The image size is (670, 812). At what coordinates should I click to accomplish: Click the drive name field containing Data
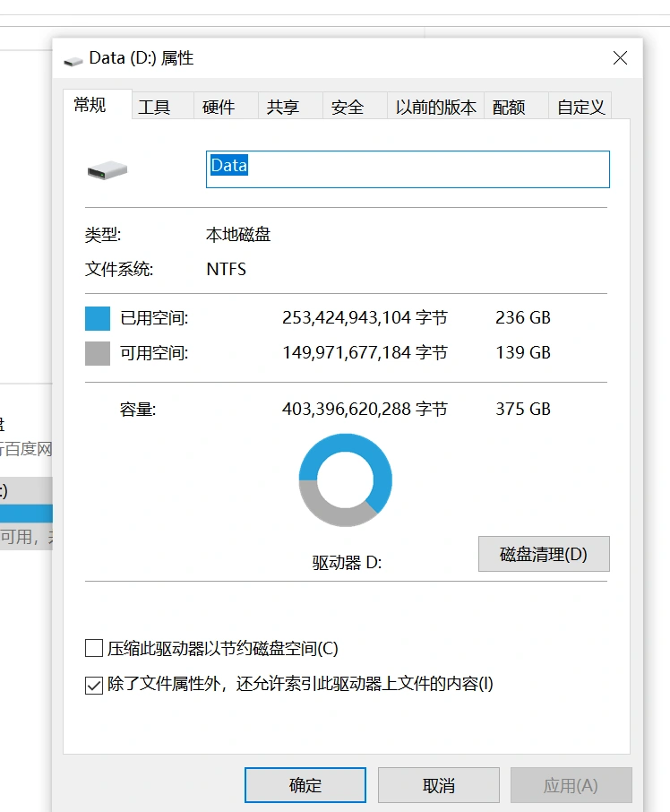pos(408,168)
